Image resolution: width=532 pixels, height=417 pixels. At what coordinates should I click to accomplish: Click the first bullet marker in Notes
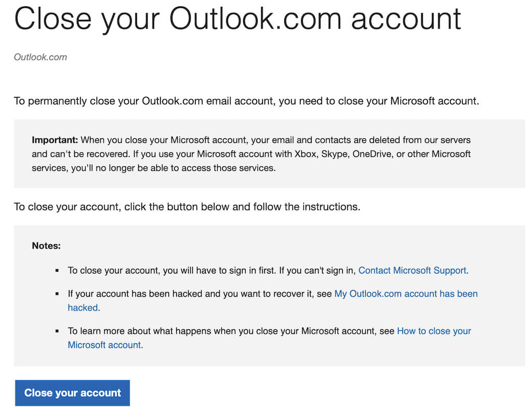click(x=57, y=271)
